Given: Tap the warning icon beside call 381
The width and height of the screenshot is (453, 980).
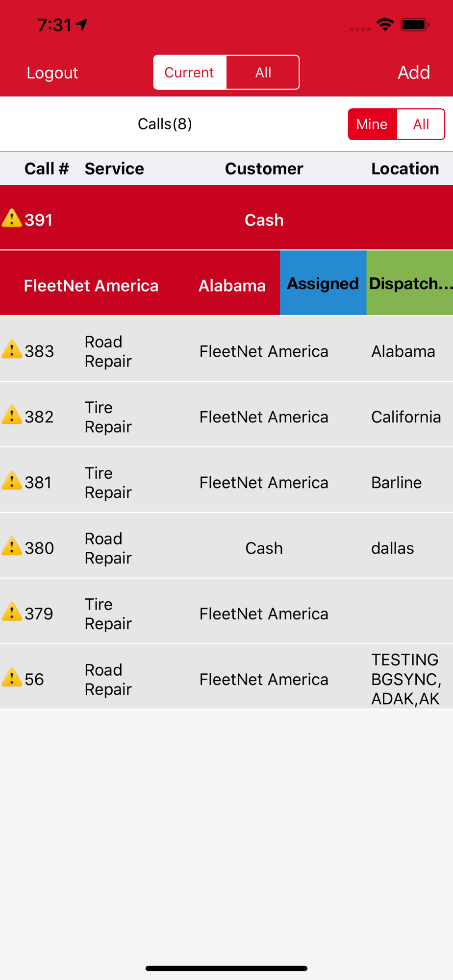Looking at the screenshot, I should click(x=12, y=481).
